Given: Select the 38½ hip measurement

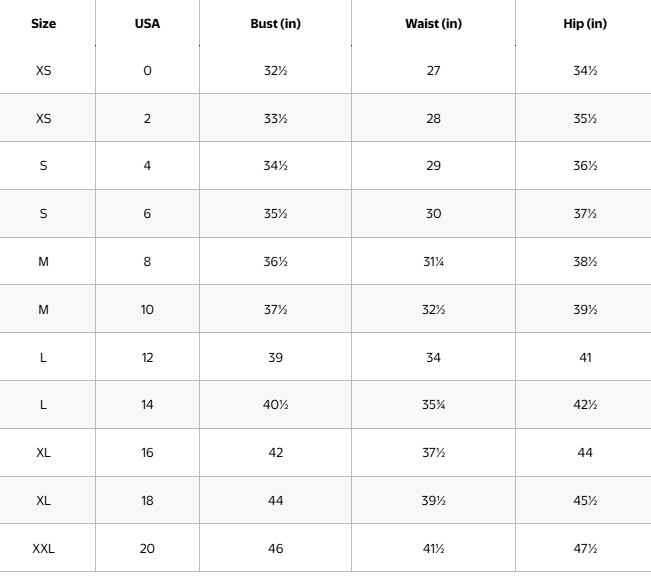Looking at the screenshot, I should pyautogui.click(x=585, y=262).
